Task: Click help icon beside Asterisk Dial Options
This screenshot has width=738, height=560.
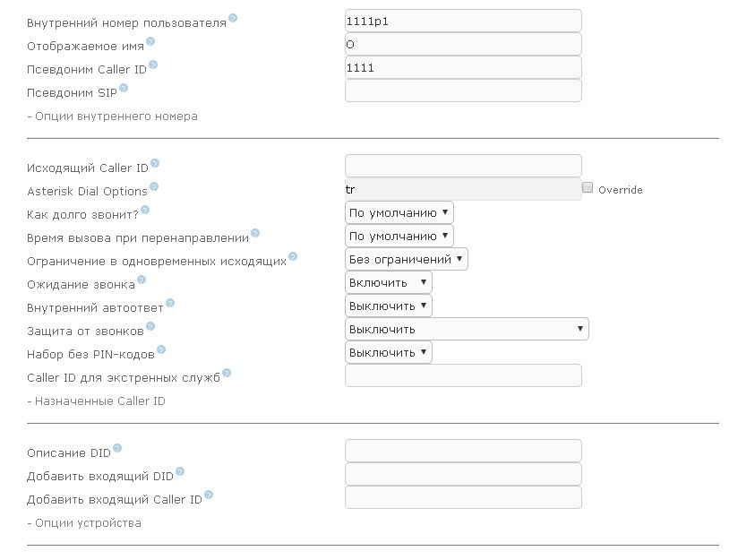Action: [x=154, y=186]
